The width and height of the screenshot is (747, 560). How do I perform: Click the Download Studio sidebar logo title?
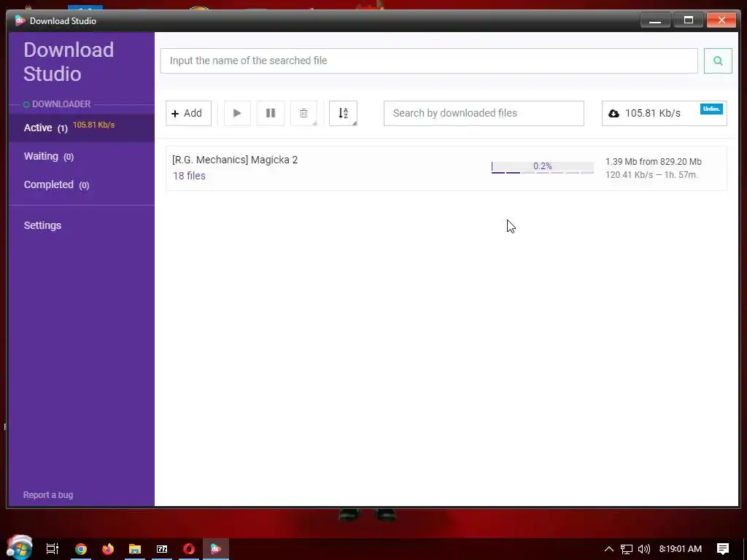[x=69, y=62]
